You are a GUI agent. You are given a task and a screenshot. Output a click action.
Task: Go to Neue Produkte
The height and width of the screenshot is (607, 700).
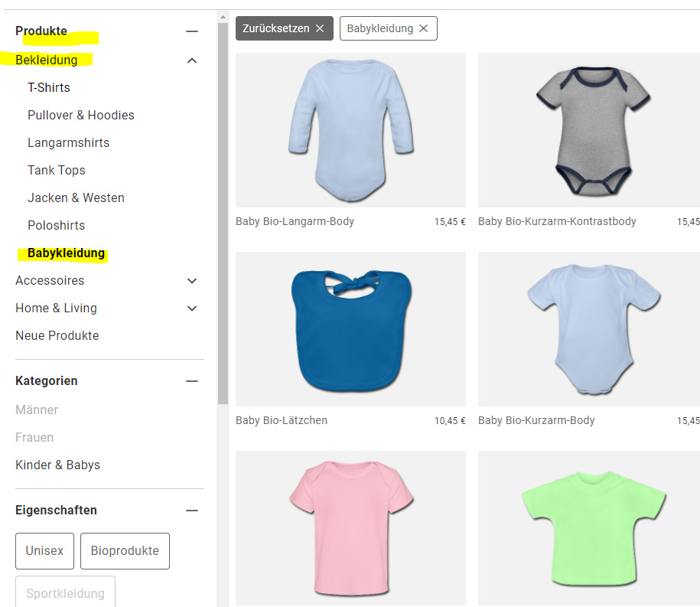[x=57, y=336]
